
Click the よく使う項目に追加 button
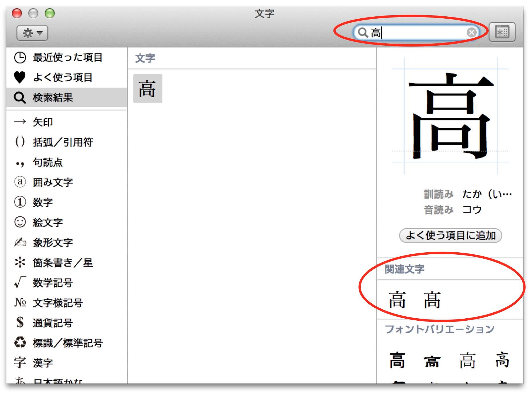pos(450,235)
